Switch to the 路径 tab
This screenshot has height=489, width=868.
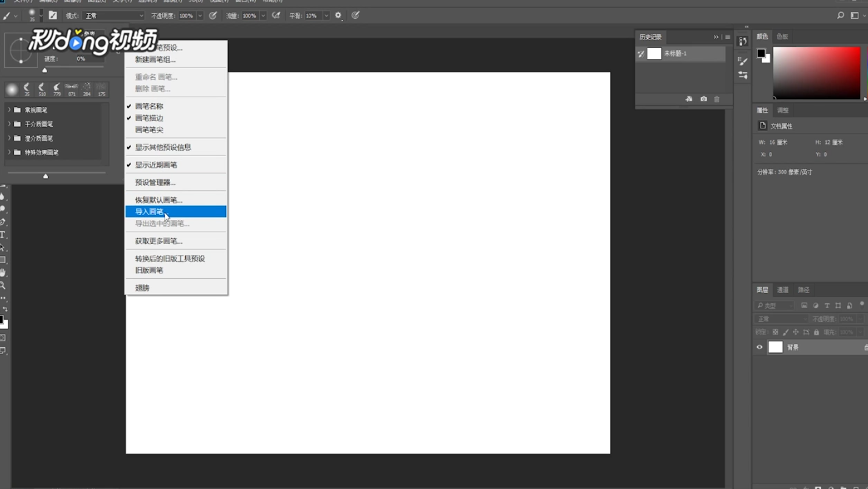804,290
